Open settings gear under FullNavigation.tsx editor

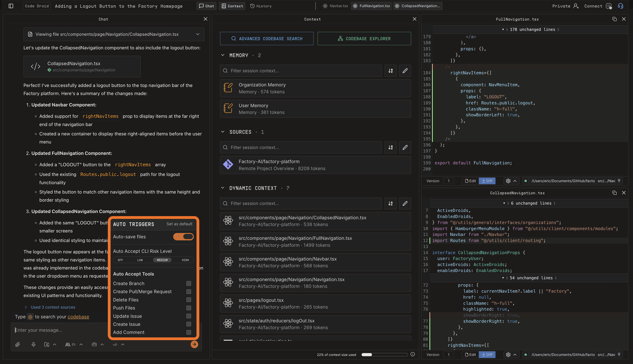click(x=508, y=181)
